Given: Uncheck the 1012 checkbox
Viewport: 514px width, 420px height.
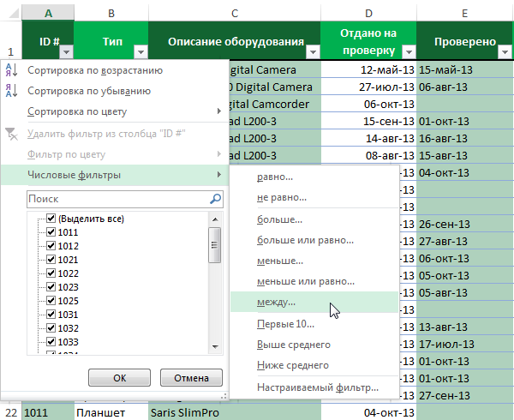Looking at the screenshot, I should point(51,246).
